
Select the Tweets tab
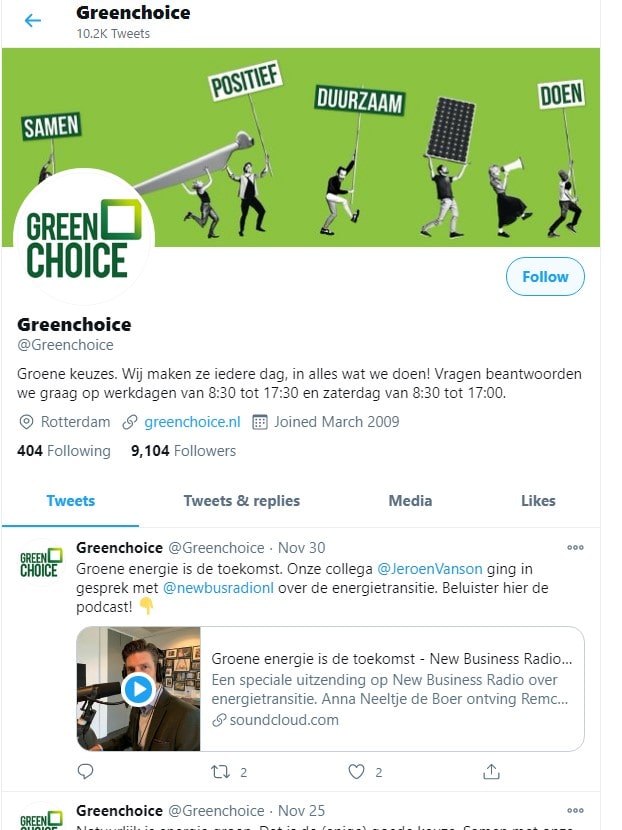[70, 501]
